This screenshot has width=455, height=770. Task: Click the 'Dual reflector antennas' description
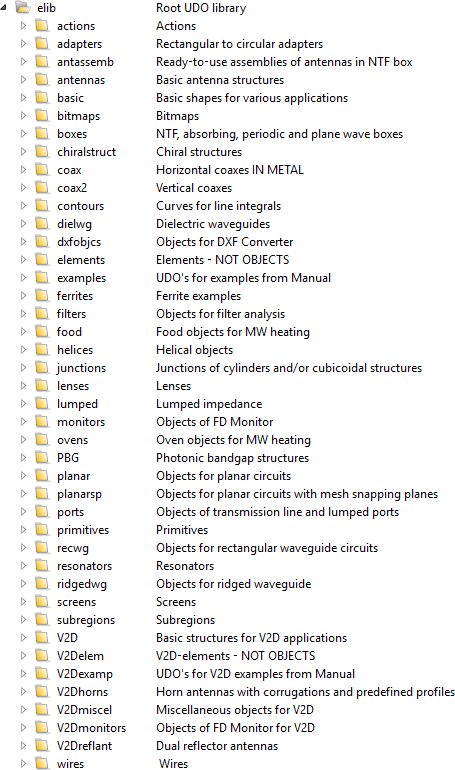tap(217, 745)
